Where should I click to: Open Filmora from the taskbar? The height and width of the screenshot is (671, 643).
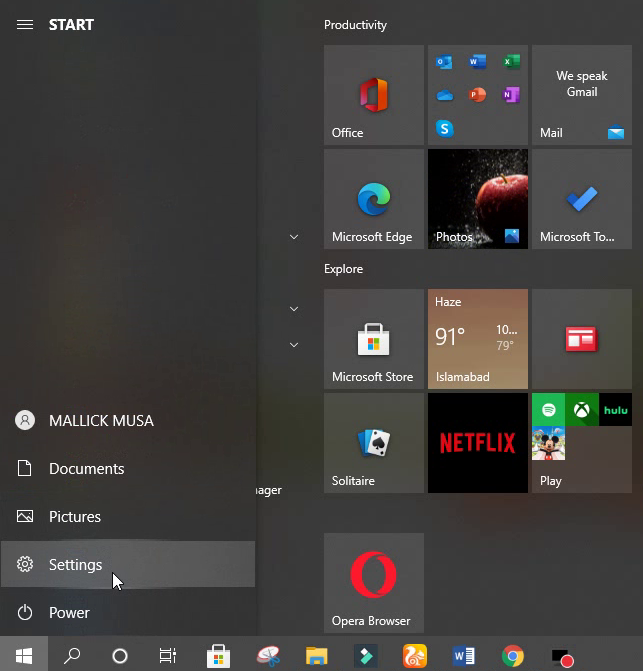click(366, 656)
